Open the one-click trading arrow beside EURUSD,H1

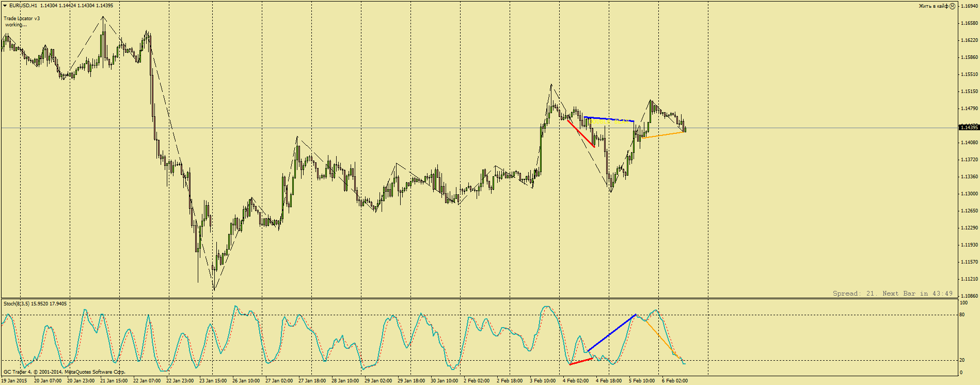5,6
